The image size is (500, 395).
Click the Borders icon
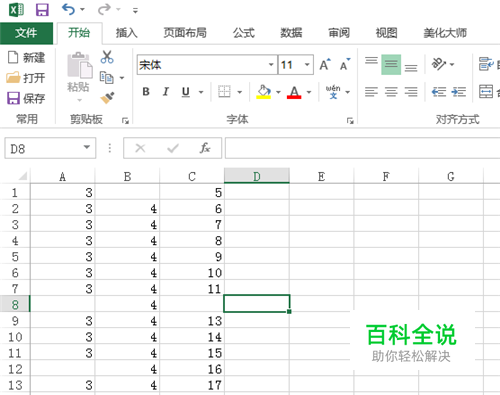click(x=224, y=92)
